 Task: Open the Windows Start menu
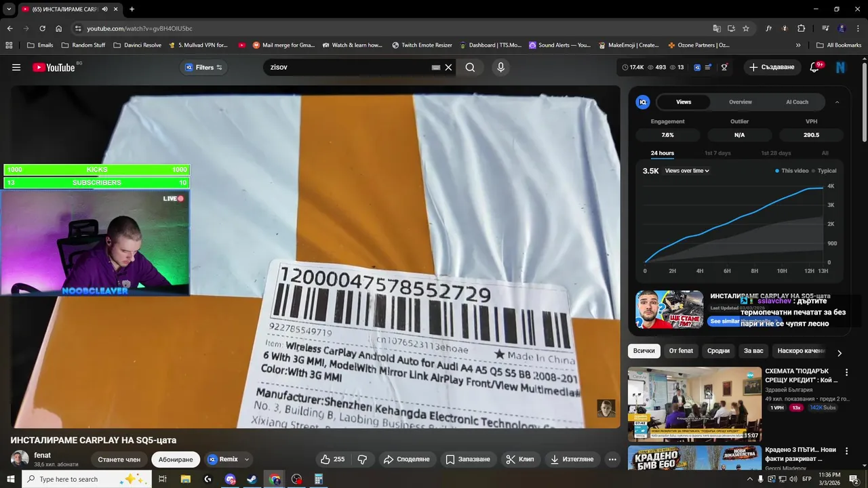pos(11,479)
